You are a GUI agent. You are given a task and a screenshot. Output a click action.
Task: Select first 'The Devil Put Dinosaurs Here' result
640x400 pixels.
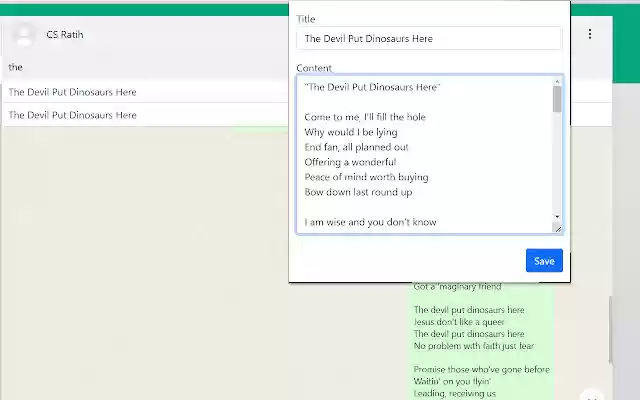coord(145,92)
